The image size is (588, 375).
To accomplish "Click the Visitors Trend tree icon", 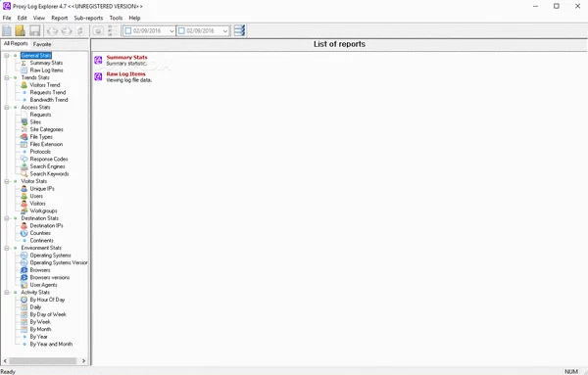I will (x=24, y=85).
